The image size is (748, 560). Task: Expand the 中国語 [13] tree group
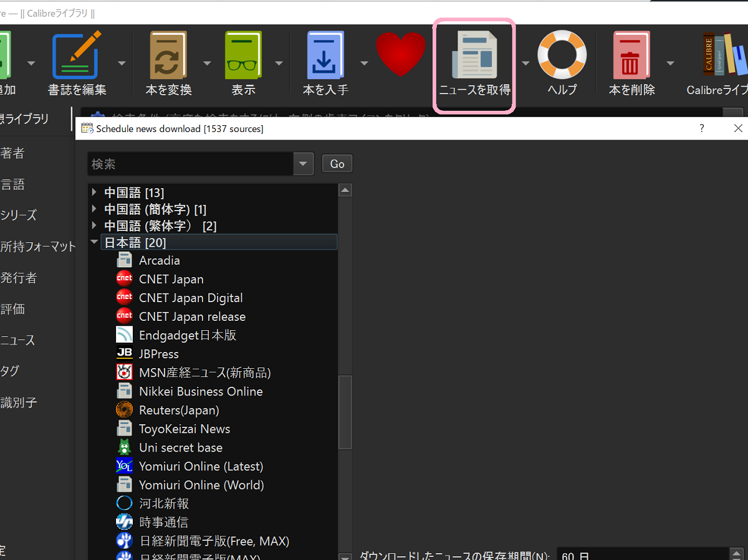(x=94, y=192)
